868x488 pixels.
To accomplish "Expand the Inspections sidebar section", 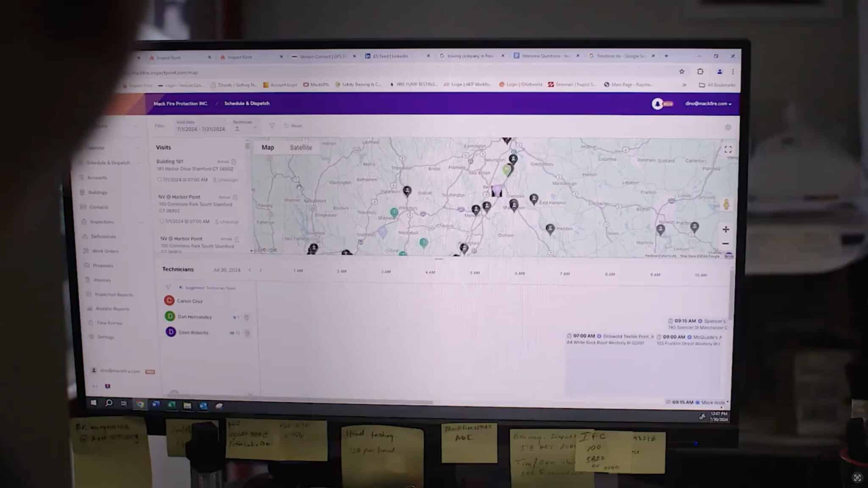I will 140,222.
